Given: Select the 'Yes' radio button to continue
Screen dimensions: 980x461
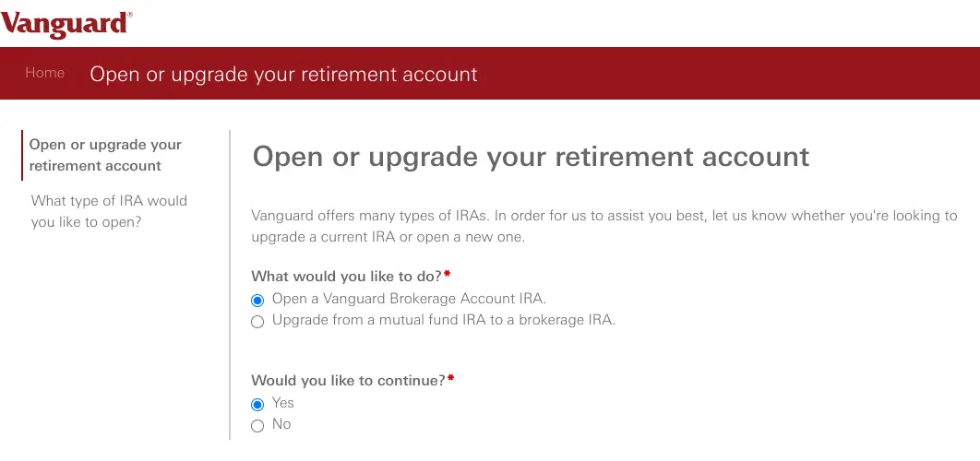Looking at the screenshot, I should point(257,405).
